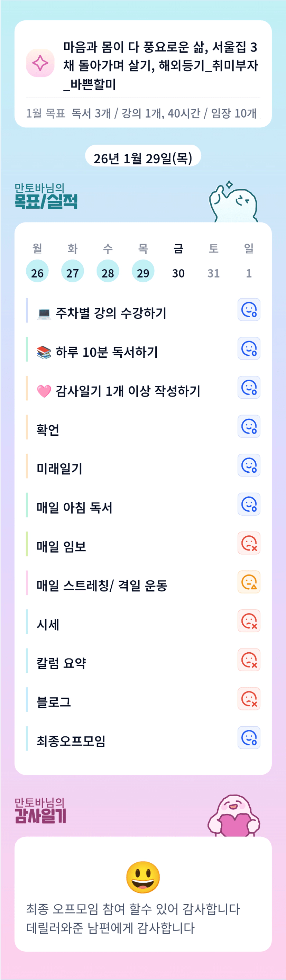Click the pink sparkle icon beside goal text
Screen dimensions: 286x980
click(40, 63)
